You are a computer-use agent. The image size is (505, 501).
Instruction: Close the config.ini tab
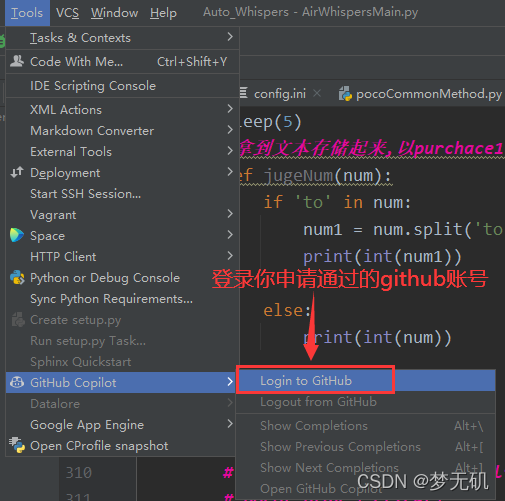(x=317, y=93)
